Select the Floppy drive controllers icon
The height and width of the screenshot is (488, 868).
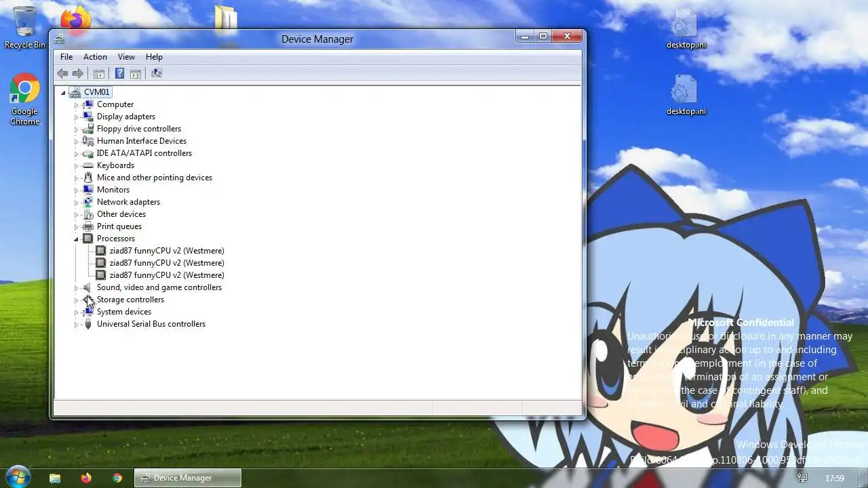(x=87, y=129)
